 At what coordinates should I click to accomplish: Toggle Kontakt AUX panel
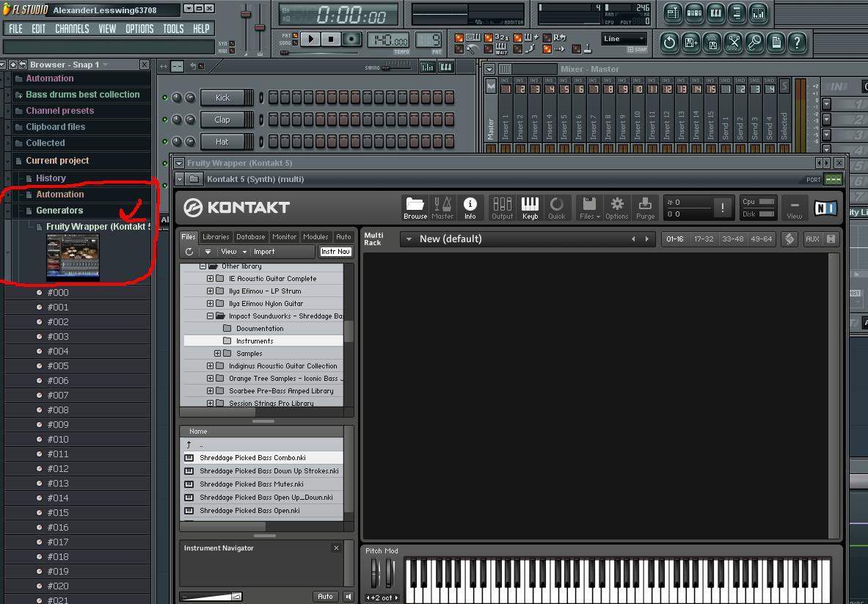[812, 239]
